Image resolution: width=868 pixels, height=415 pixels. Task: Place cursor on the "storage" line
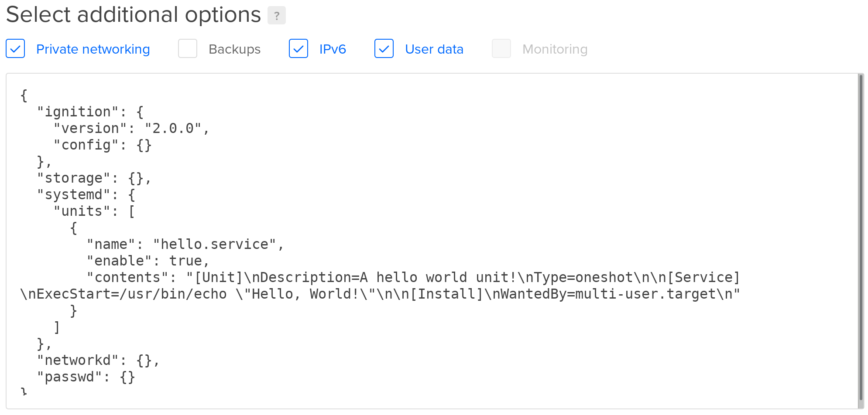(94, 178)
